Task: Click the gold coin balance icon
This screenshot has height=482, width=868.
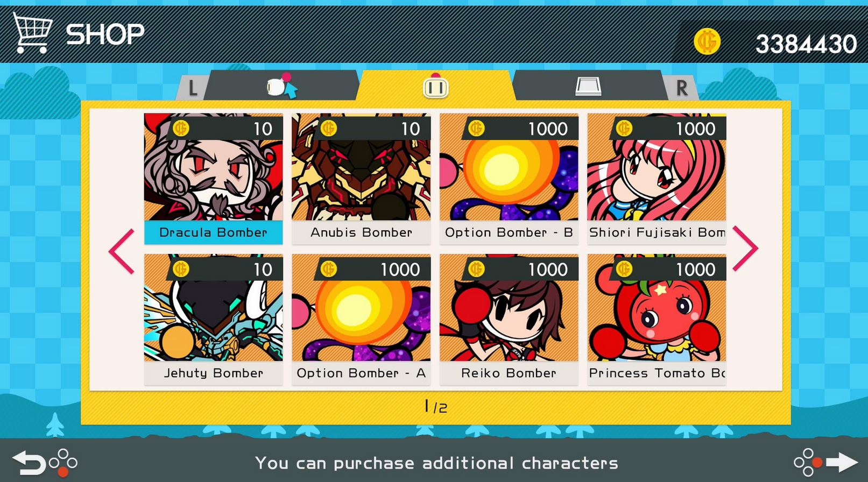Action: [707, 41]
